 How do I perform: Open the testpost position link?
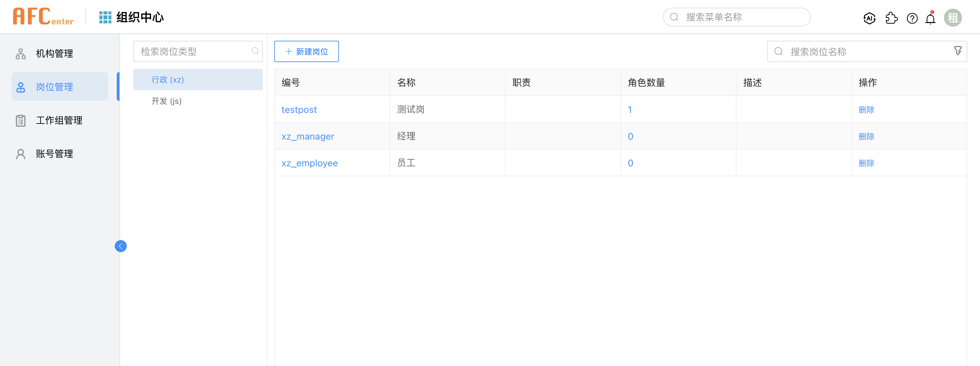click(x=299, y=110)
